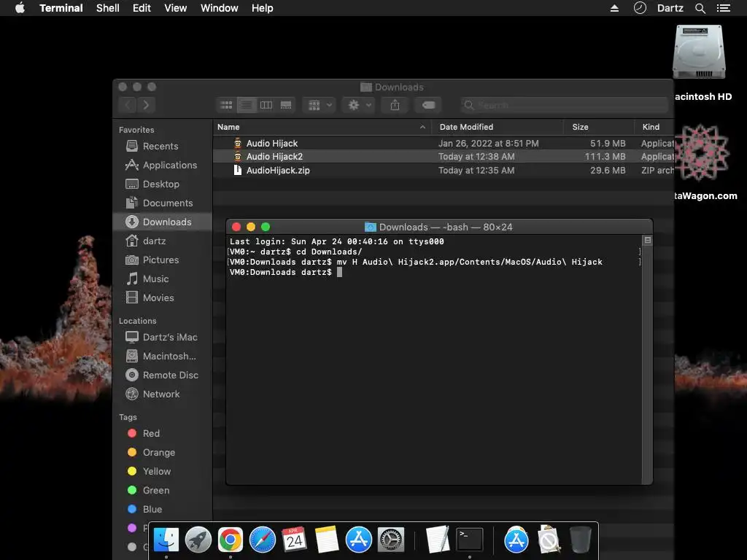The height and width of the screenshot is (560, 747).
Task: Open Google Chrome from the Dock
Action: [230, 540]
